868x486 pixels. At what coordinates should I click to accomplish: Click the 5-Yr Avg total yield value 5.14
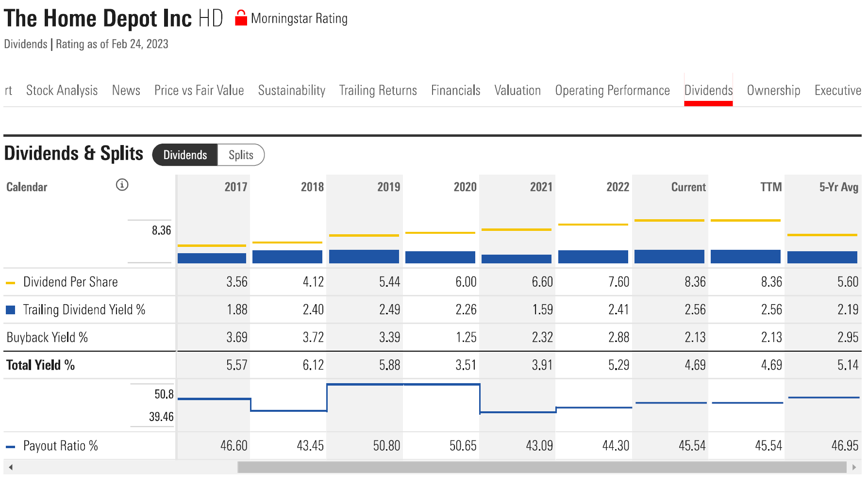[848, 365]
